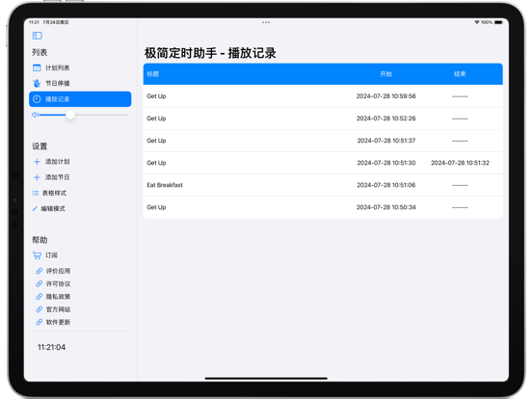This screenshot has height=399, width=532.
Task: Tap the three-dot multitasking indicator
Action: coord(266,22)
